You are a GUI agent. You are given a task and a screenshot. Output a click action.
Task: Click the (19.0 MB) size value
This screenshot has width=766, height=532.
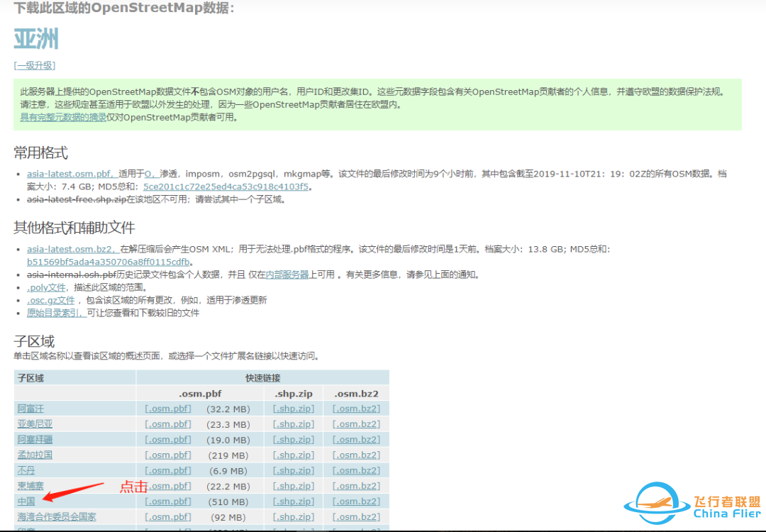pyautogui.click(x=228, y=440)
